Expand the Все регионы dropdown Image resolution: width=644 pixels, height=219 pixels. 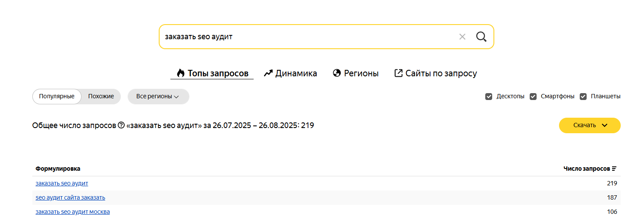pyautogui.click(x=158, y=97)
